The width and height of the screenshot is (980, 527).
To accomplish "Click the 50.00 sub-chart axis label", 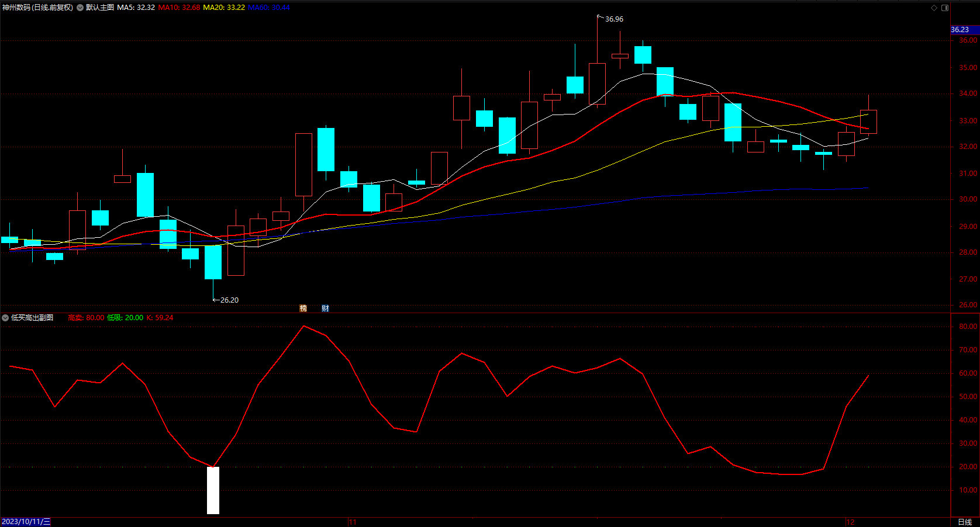I will tap(968, 397).
